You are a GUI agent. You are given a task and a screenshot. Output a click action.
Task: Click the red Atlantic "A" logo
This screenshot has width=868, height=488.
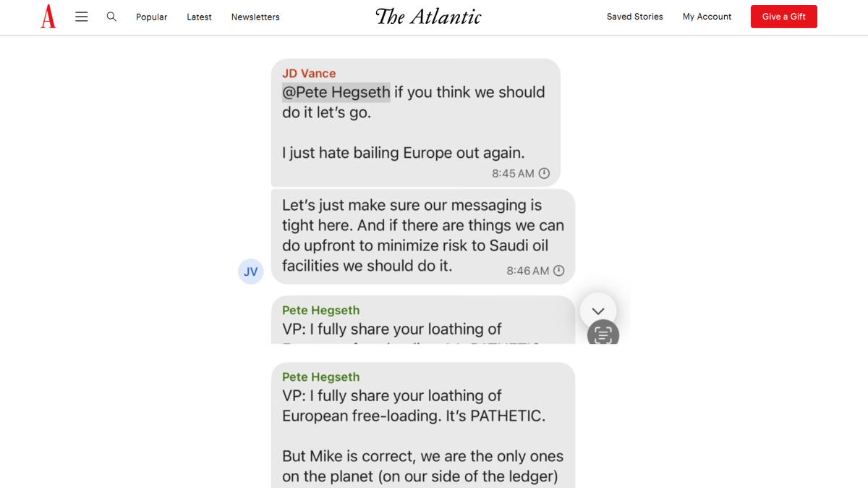(48, 17)
